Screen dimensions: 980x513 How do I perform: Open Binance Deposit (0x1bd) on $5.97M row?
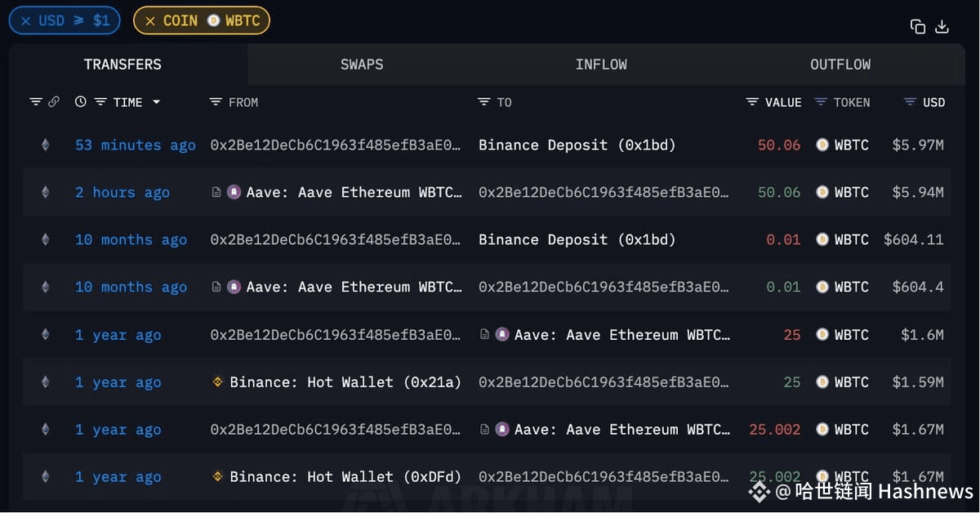577,145
